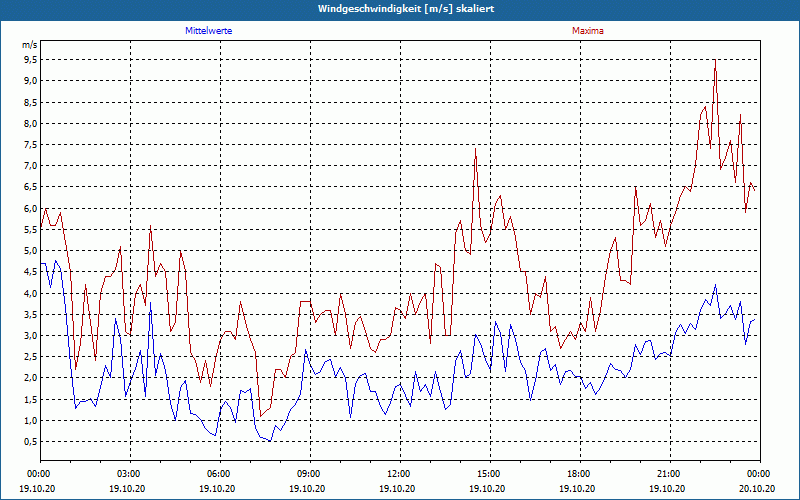Select the 7,5 y-axis value
Viewport: 800px width, 500px height.
tap(30, 144)
